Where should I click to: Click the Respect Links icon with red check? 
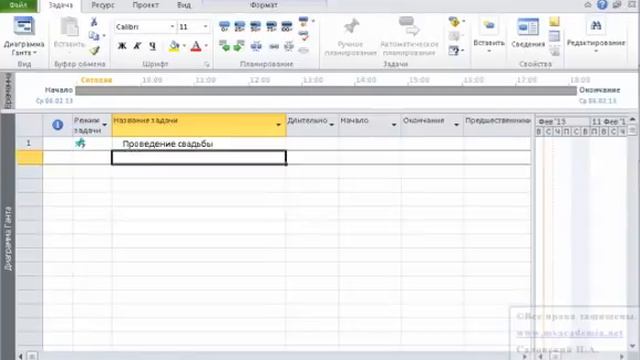click(304, 36)
